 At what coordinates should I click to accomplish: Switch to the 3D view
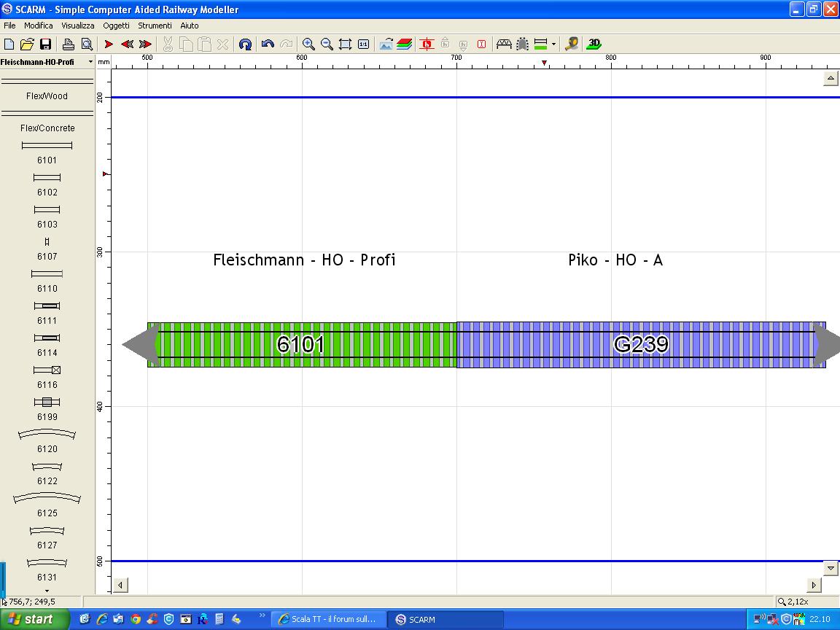click(594, 44)
